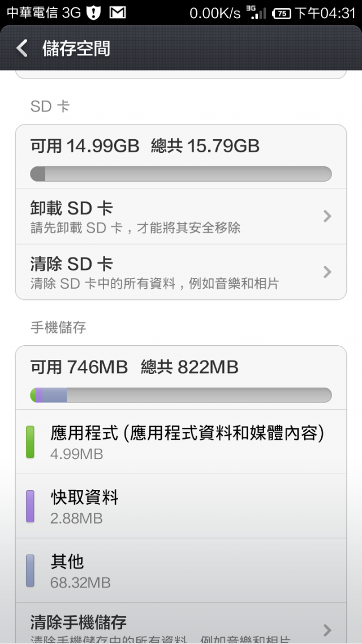
Task: Open the chevron beside 清除 SD 卡
Action: pyautogui.click(x=327, y=272)
